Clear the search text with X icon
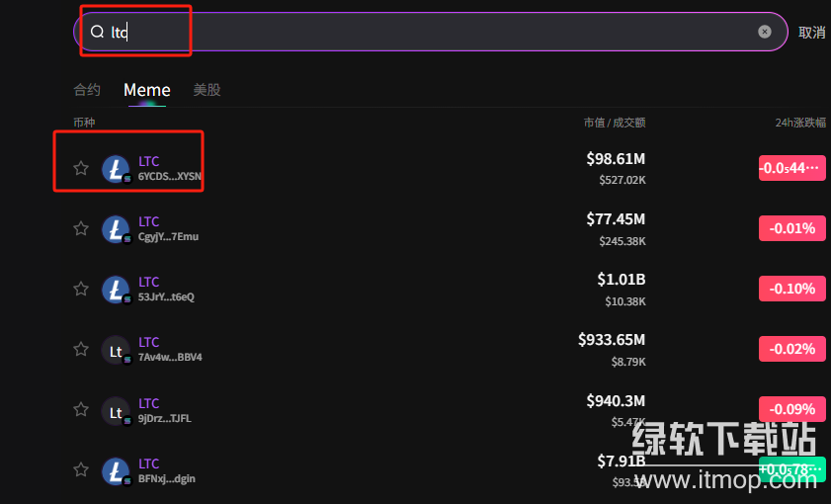This screenshot has width=831, height=504. coord(764,32)
